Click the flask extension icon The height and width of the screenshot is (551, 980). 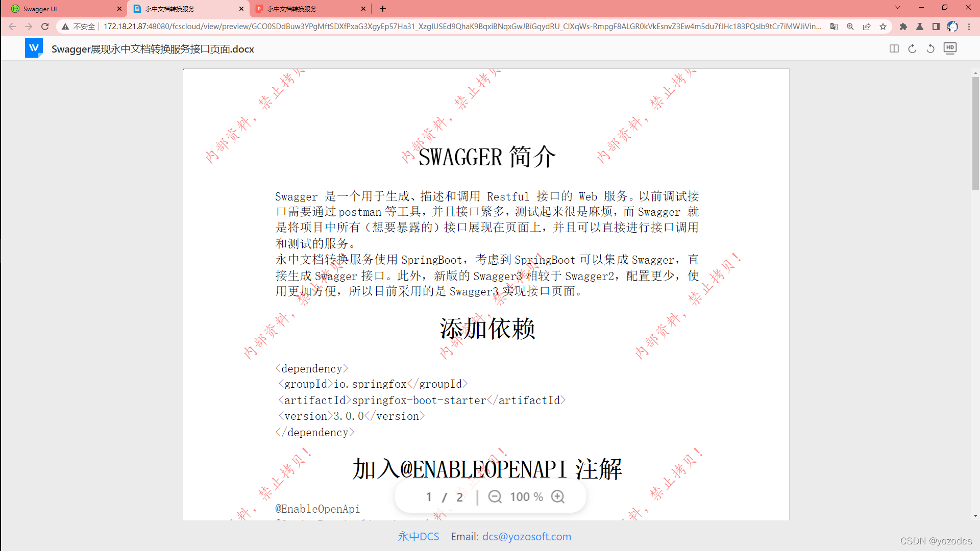click(x=920, y=27)
